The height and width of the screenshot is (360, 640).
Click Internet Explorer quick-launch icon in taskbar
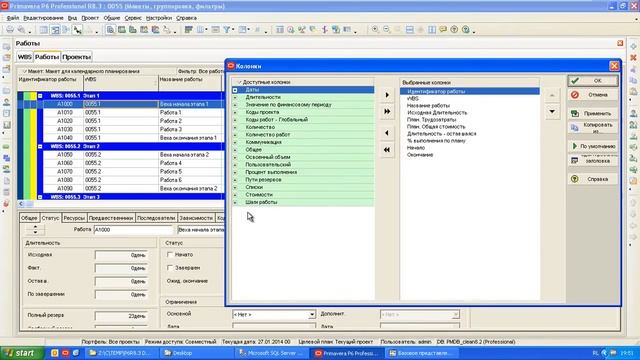point(76,353)
